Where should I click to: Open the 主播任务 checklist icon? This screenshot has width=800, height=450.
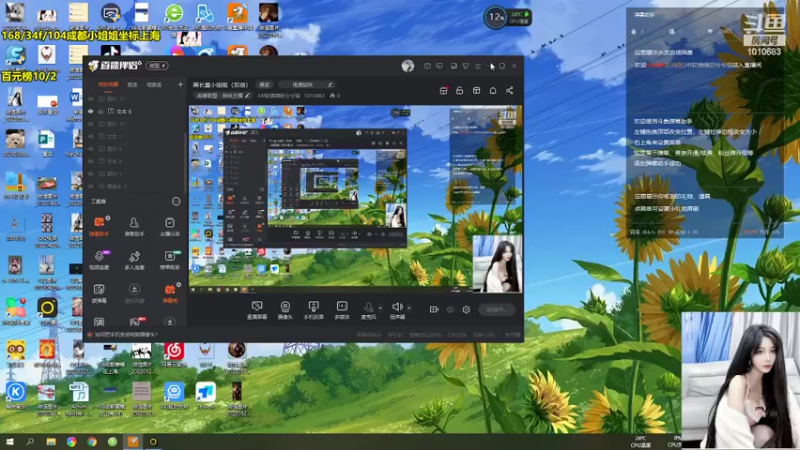pyautogui.click(x=169, y=226)
